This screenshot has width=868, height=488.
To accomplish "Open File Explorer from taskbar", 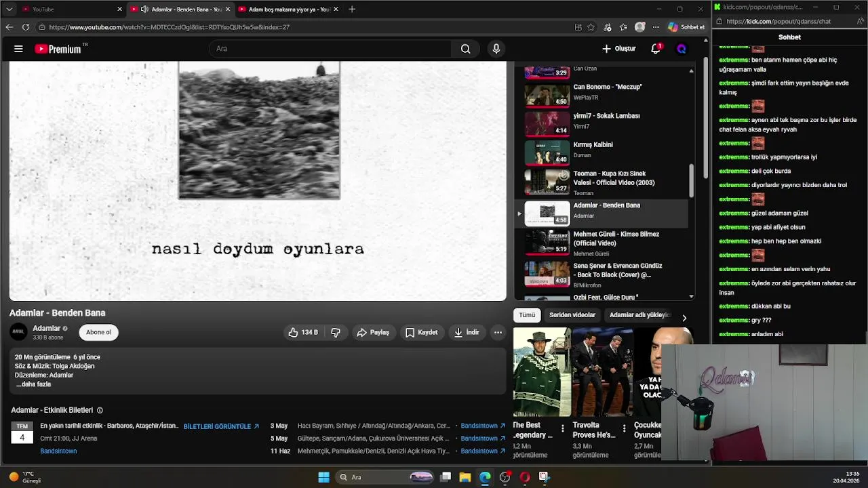I will (465, 477).
